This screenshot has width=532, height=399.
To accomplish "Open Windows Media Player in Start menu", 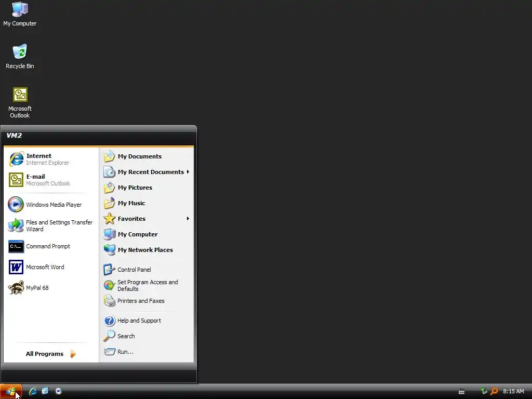I will pos(51,205).
